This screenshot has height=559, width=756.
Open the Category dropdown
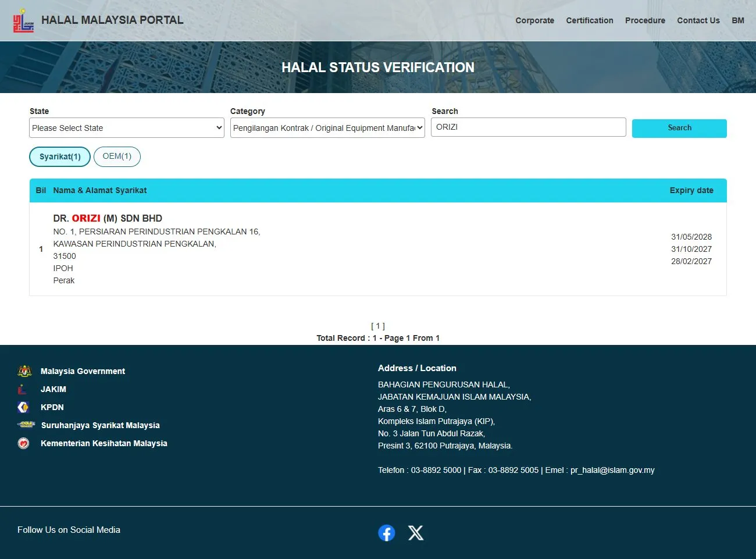[x=328, y=128]
